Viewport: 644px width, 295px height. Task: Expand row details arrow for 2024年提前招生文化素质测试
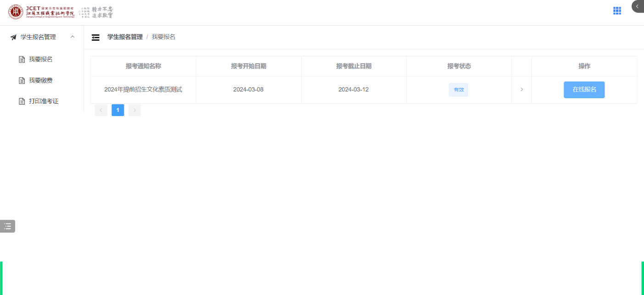[521, 89]
